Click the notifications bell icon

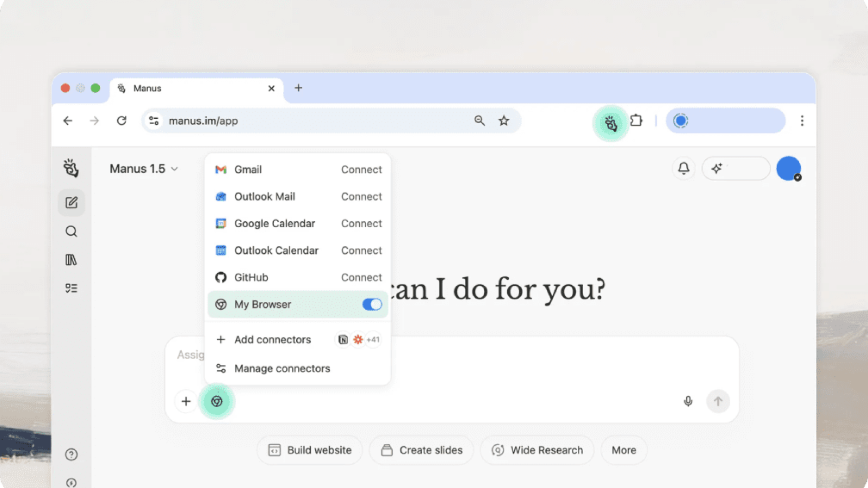684,169
